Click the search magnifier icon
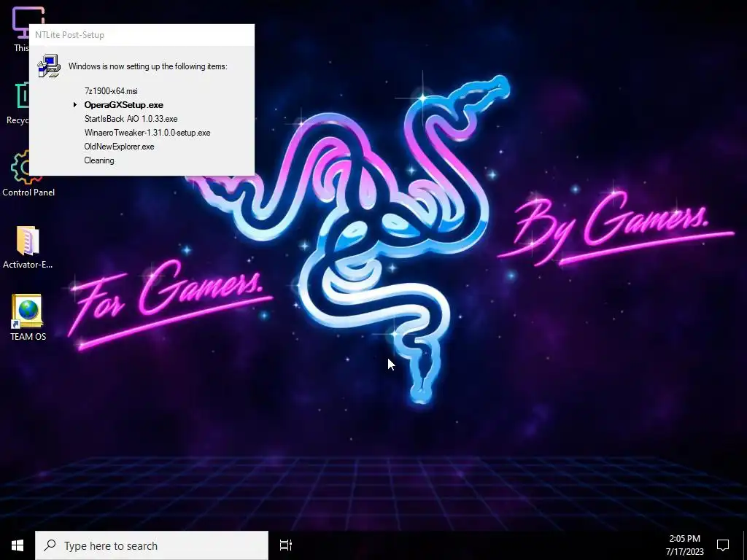This screenshot has width=747, height=560. click(50, 545)
